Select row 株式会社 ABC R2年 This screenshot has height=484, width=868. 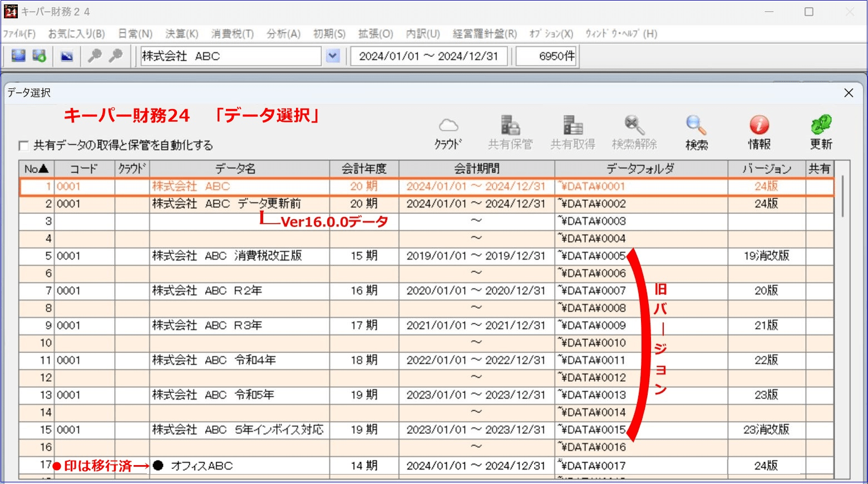(x=427, y=291)
